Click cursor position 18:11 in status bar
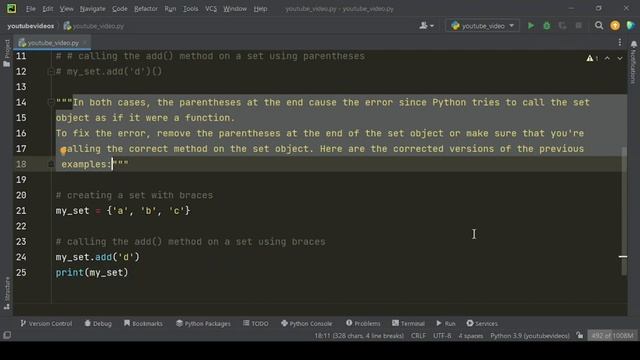640x360 pixels. click(x=359, y=336)
